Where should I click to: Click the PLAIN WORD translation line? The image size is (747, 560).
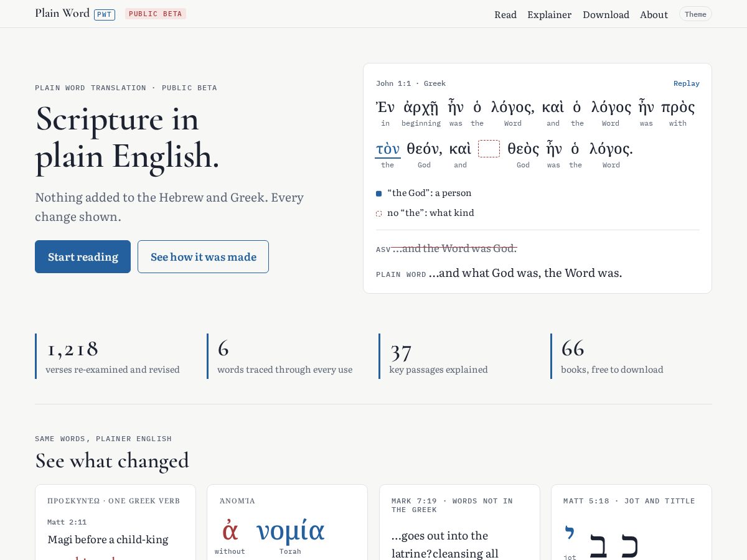pos(499,273)
